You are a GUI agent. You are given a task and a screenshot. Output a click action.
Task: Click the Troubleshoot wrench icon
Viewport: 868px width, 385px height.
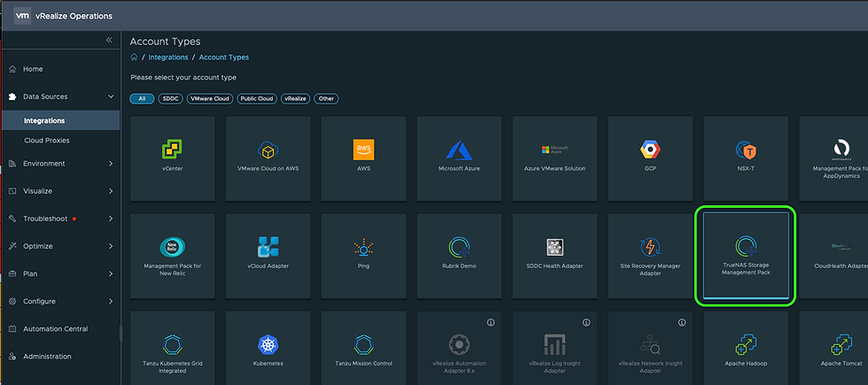pyautogui.click(x=12, y=219)
